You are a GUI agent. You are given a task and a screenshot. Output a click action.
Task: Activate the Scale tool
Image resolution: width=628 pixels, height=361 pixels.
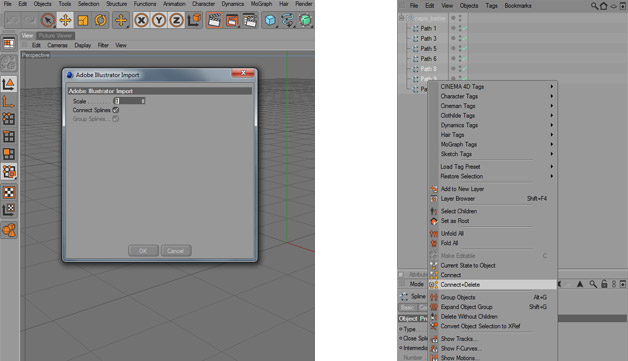[x=83, y=20]
